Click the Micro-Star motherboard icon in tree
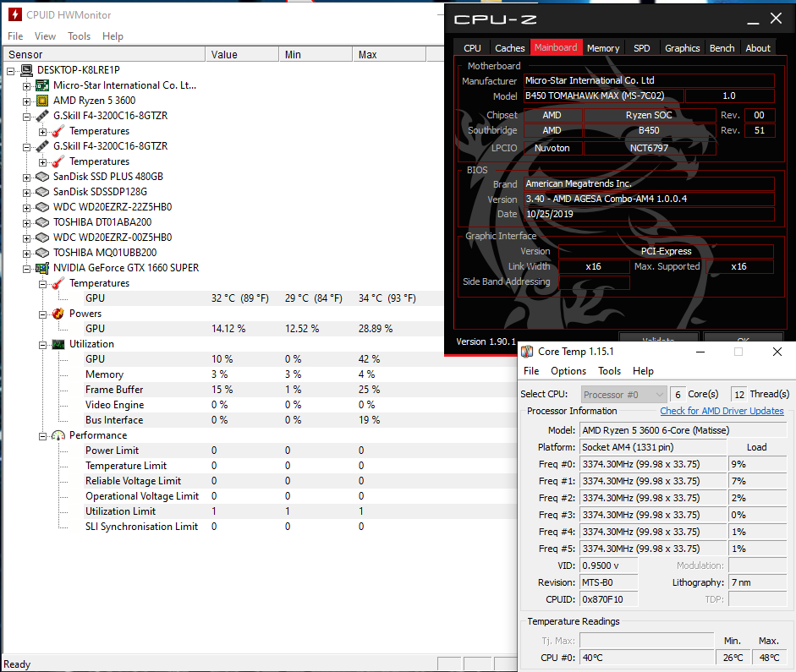796x672 pixels. click(x=42, y=85)
